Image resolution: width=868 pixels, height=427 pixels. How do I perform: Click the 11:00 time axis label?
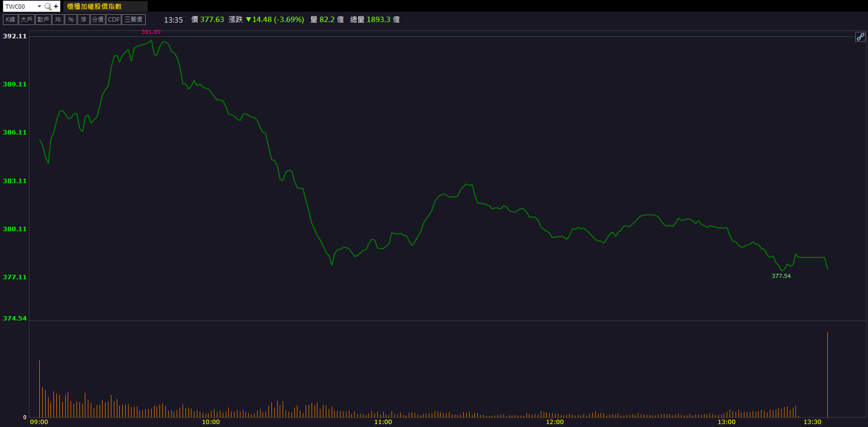(383, 422)
